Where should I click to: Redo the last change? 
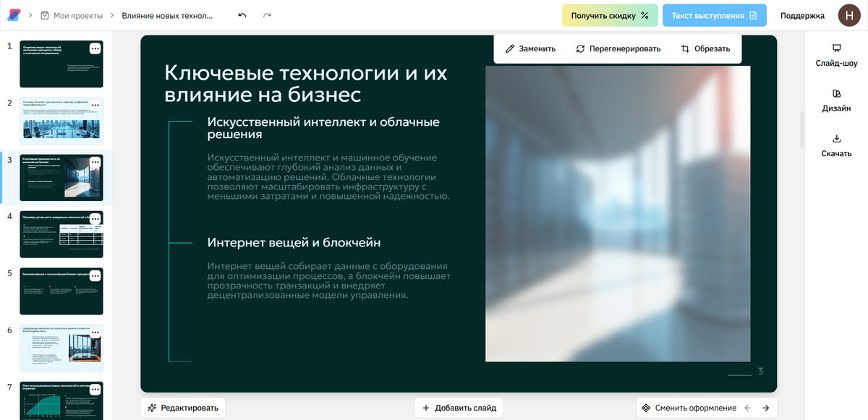coord(267,14)
